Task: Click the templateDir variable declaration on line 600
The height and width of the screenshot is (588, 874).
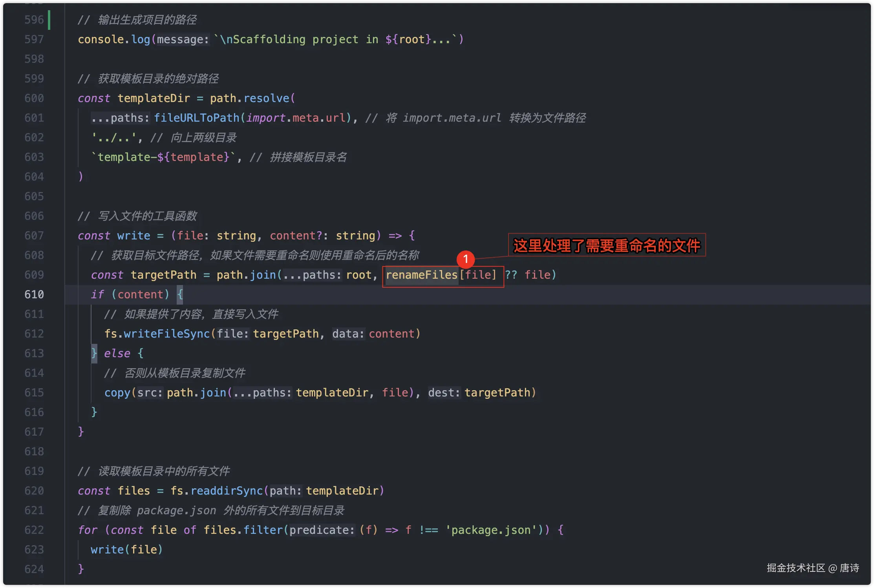Action: [154, 98]
